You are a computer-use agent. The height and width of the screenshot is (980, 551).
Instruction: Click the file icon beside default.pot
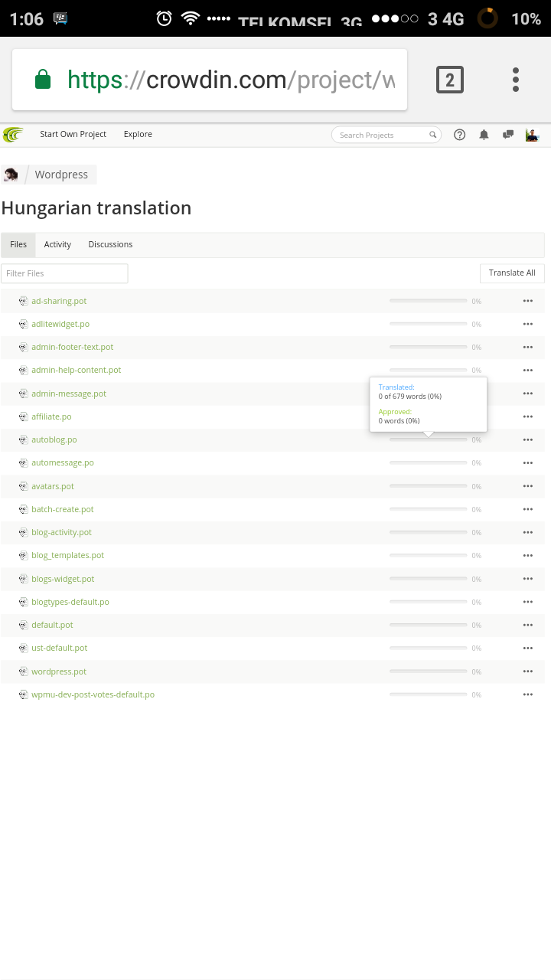[x=23, y=625]
